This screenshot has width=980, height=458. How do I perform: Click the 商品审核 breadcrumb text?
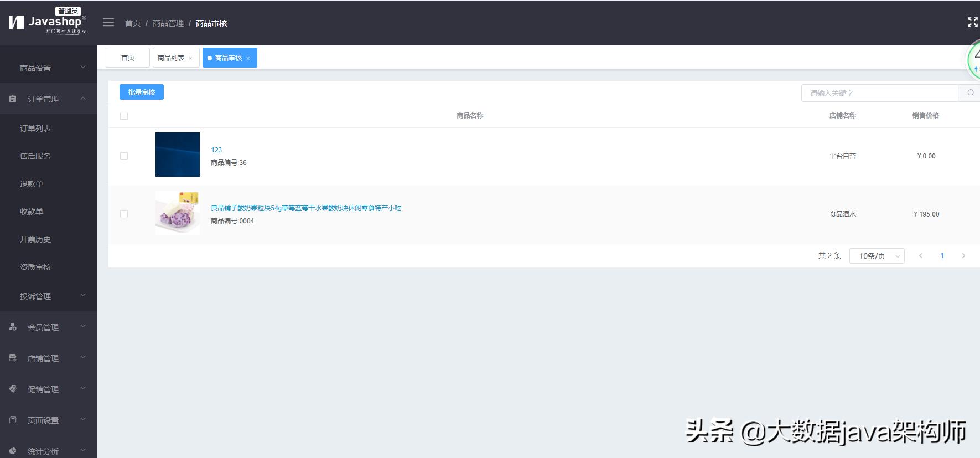point(211,23)
